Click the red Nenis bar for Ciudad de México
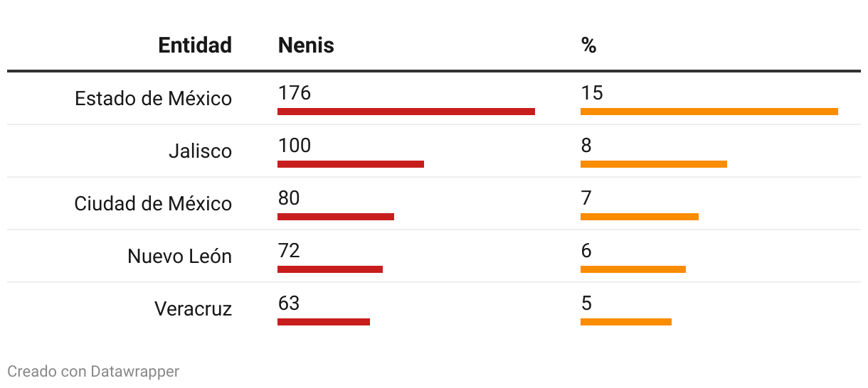Screen dimensions: 868x388 pyautogui.click(x=336, y=217)
